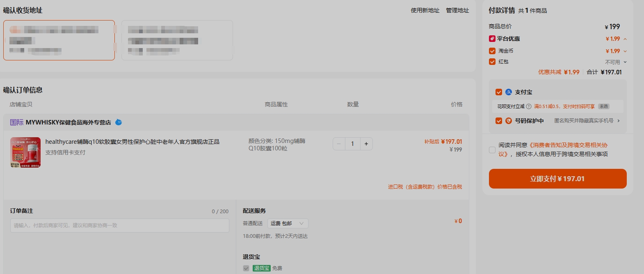
Task: Collapse the 平台优惠 section arrow
Action: point(625,39)
